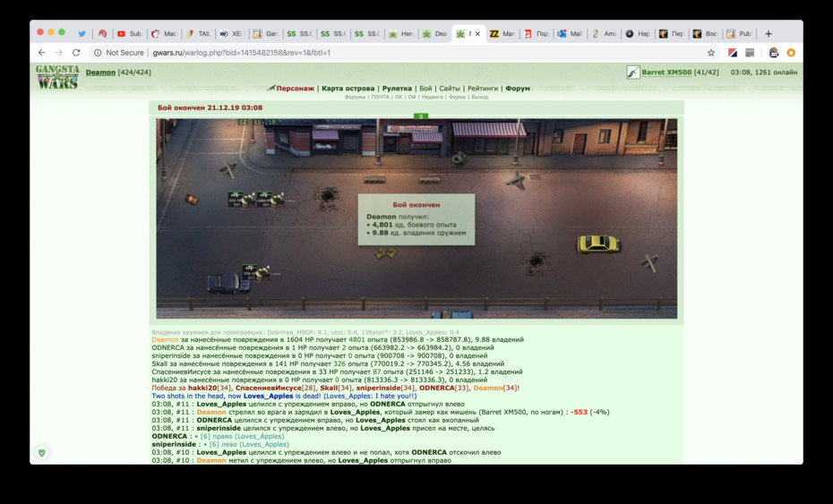Jump to battle turn marker 12
The height and width of the screenshot is (504, 833).
tap(243, 122)
